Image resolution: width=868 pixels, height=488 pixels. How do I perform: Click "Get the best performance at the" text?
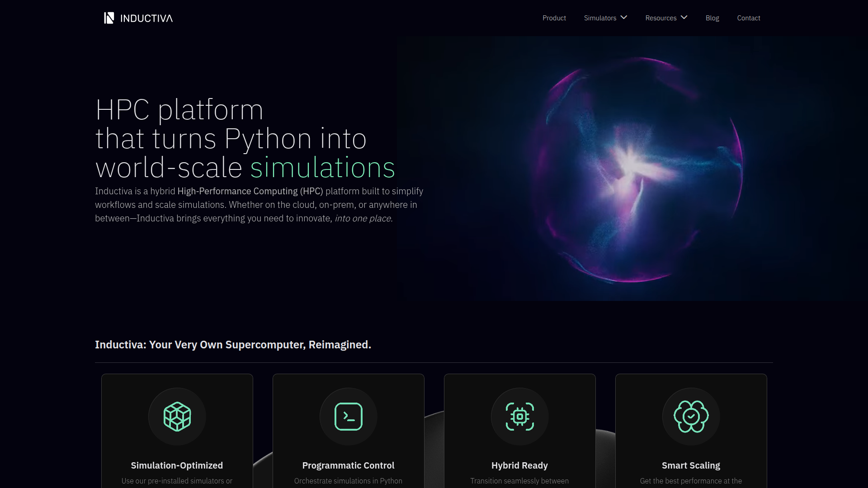tap(691, 481)
